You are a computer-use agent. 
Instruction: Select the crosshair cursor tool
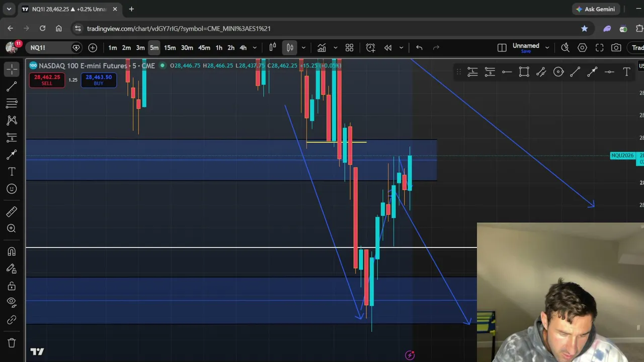[12, 69]
